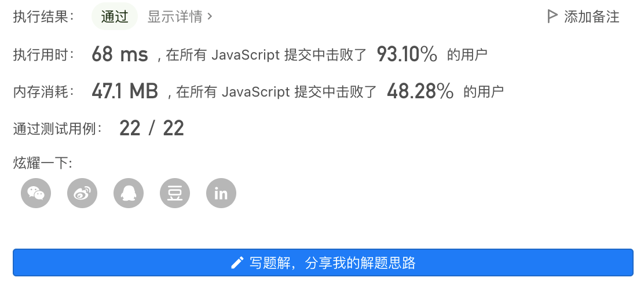Expand details using the 显示详情 chevron arrow
Viewport: 644px width, 281px height.
coord(210,17)
